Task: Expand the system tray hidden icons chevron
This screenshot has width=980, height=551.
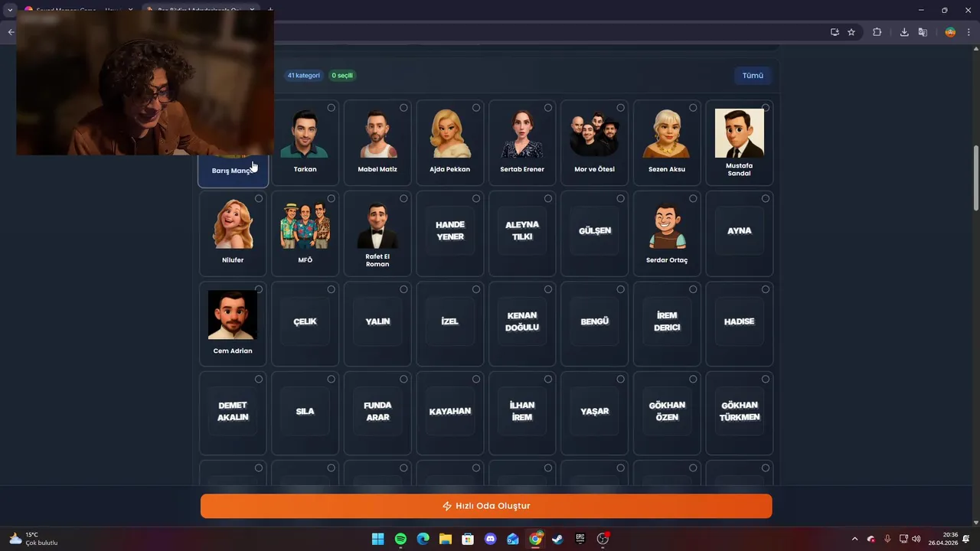Action: [x=854, y=539]
